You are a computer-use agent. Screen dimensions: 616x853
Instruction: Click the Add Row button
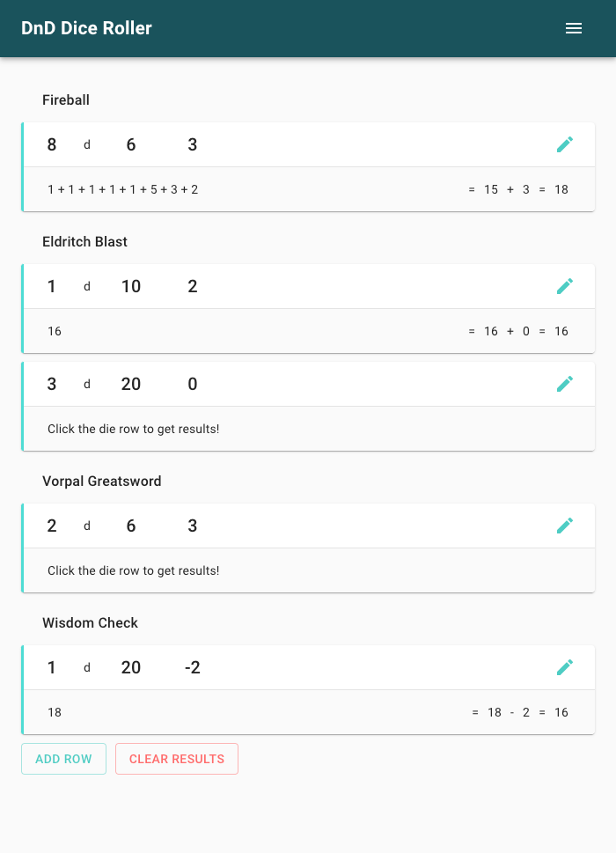[x=63, y=759]
